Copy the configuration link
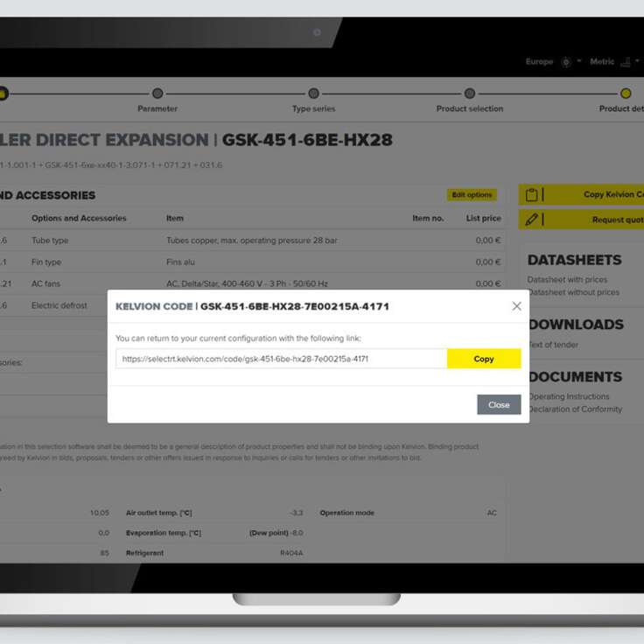This screenshot has height=644, width=644. tap(484, 359)
